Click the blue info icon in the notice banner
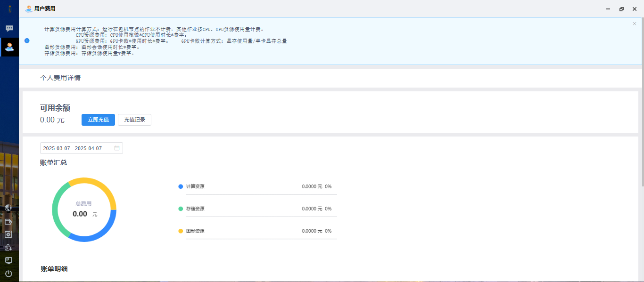 (x=27, y=40)
